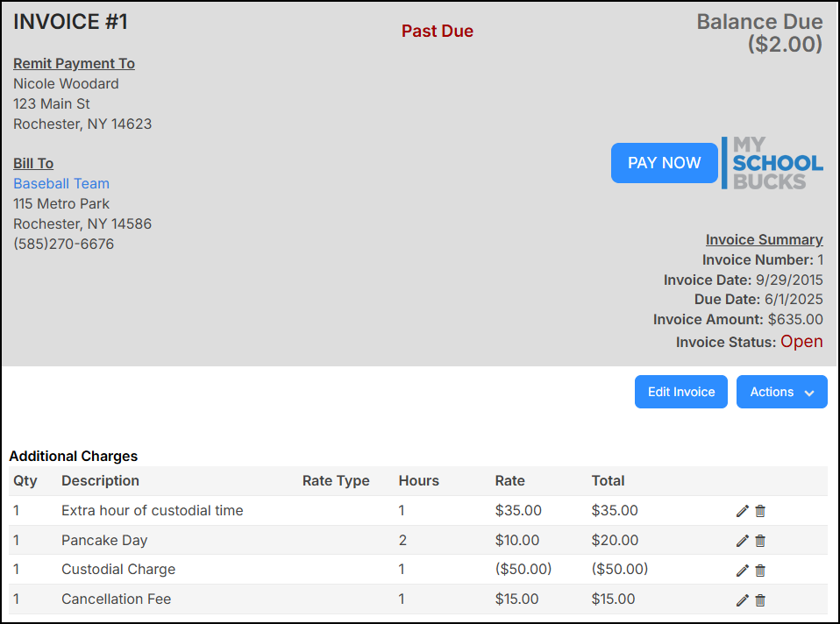The height and width of the screenshot is (624, 840).
Task: Click the Bill To heading
Action: pos(33,163)
